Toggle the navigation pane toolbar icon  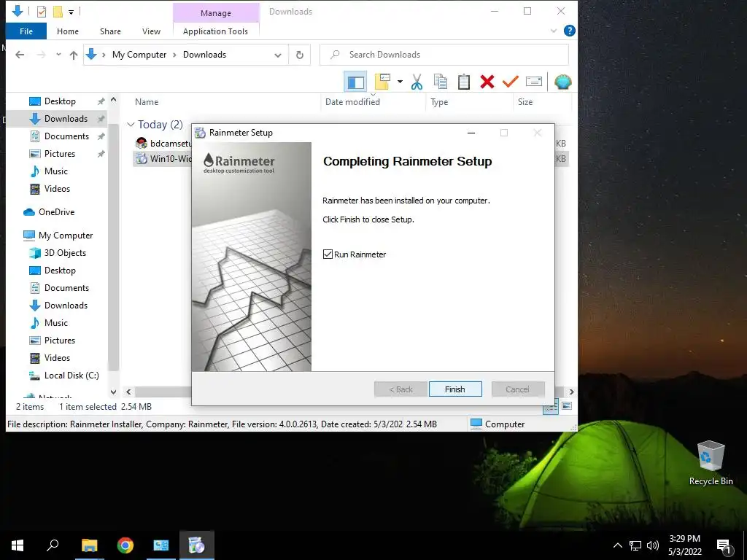355,82
